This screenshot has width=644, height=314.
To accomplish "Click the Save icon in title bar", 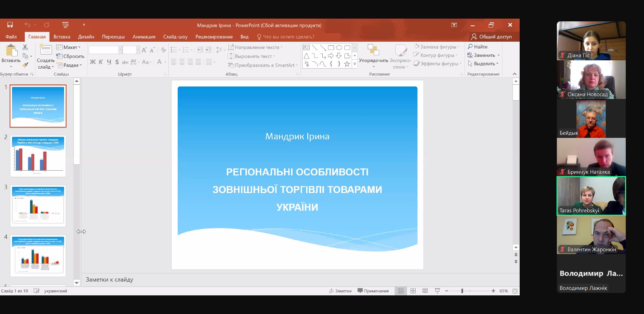I will pos(10,25).
